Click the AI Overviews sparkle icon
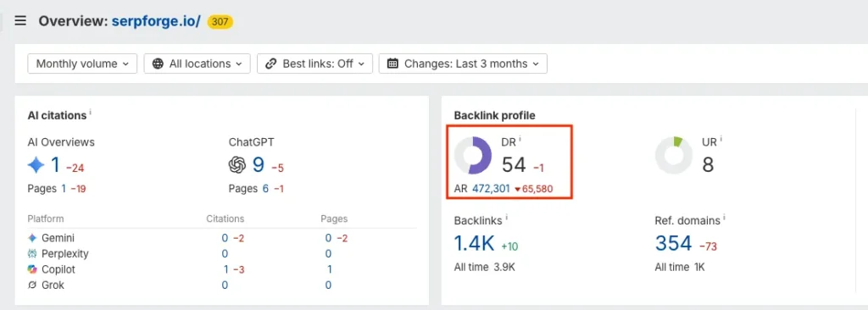The image size is (868, 310). 36,165
